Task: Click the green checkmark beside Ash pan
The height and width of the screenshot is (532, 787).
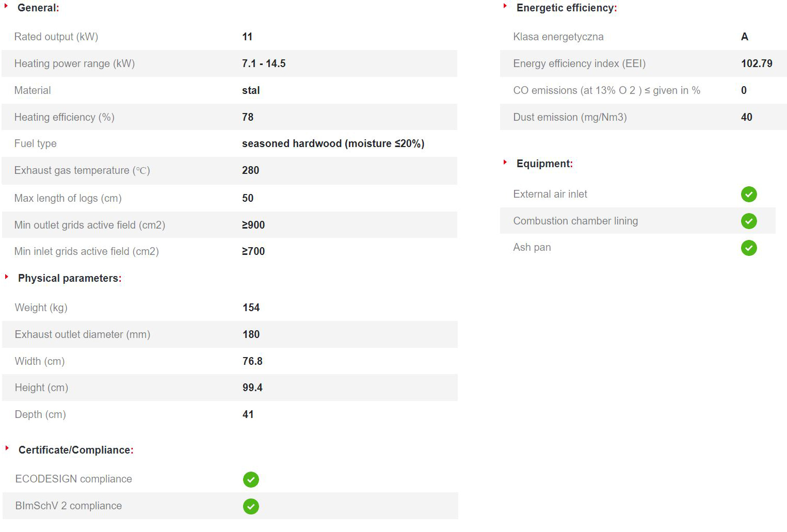Action: [749, 248]
